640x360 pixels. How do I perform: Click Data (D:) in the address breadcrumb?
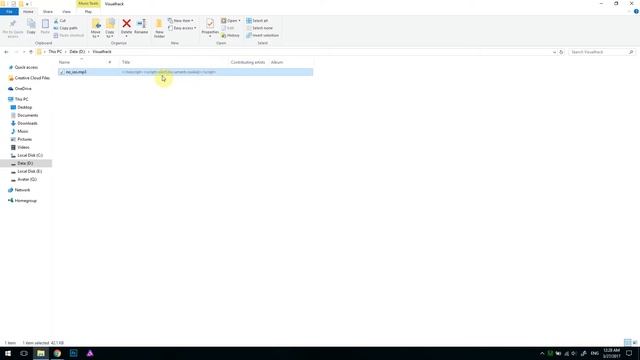point(77,52)
